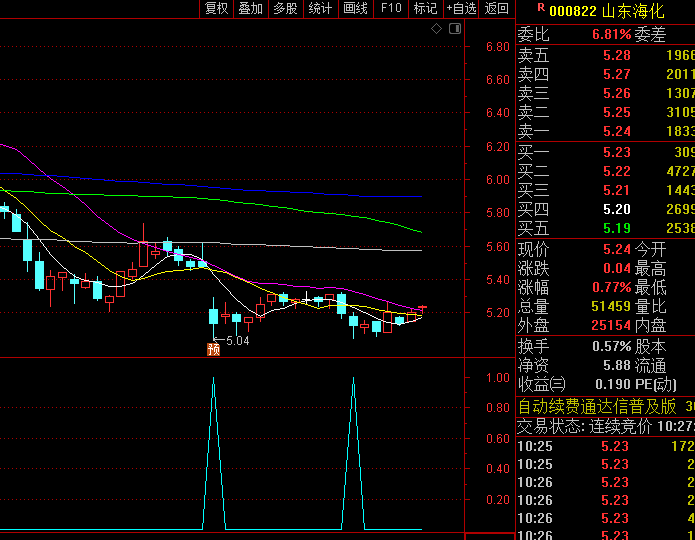This screenshot has width=695, height=540.
Task: Select the 画线 drawing tool
Action: (x=355, y=9)
